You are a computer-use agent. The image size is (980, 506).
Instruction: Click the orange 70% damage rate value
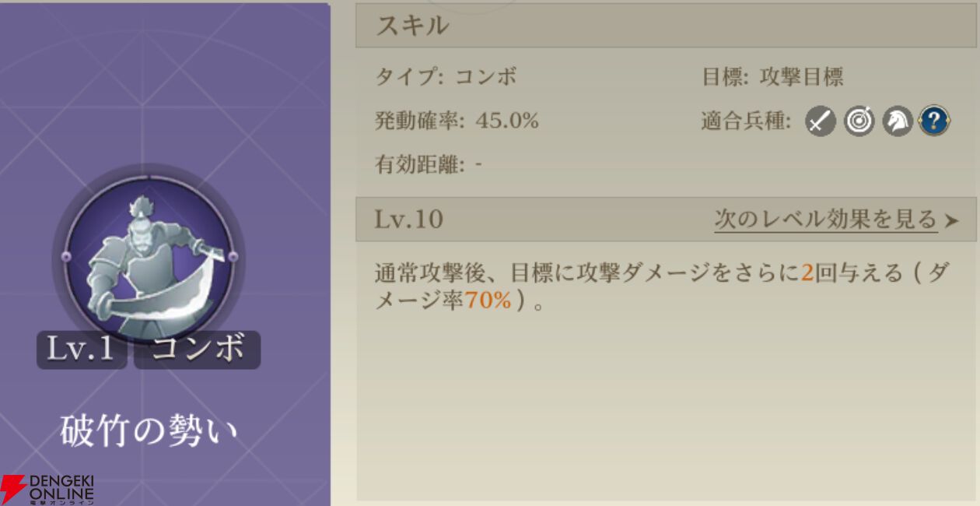tap(488, 300)
